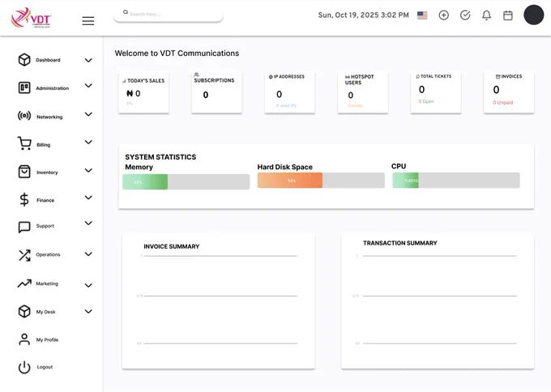Open the Subscriptions card
The width and height of the screenshot is (551, 392).
coord(216,92)
